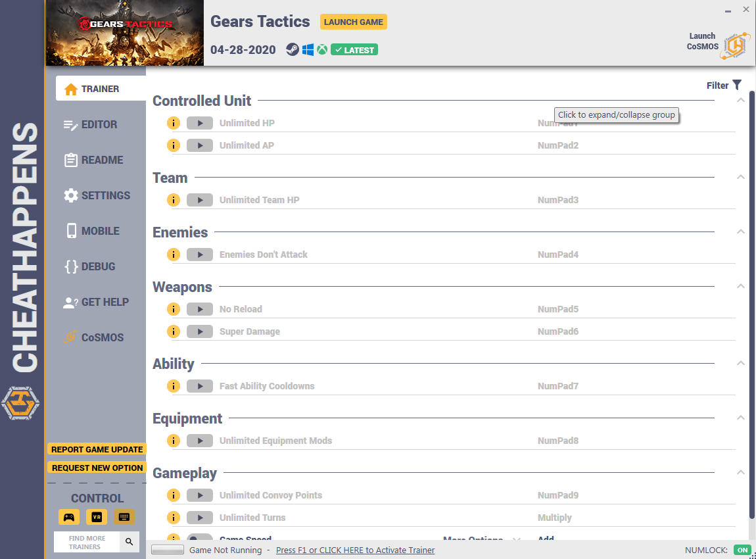756x559 pixels.
Task: Collapse the Weapons group
Action: [741, 286]
